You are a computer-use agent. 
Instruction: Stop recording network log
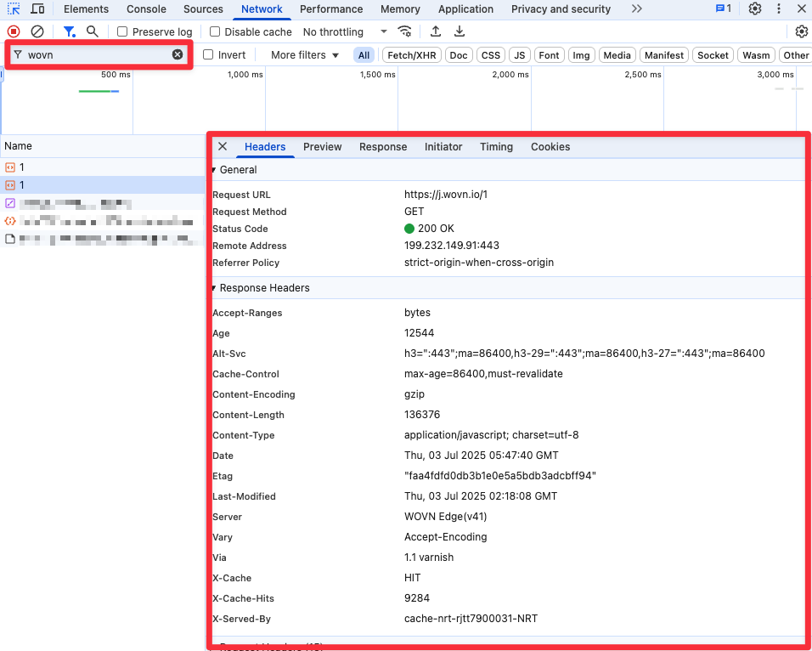[14, 31]
